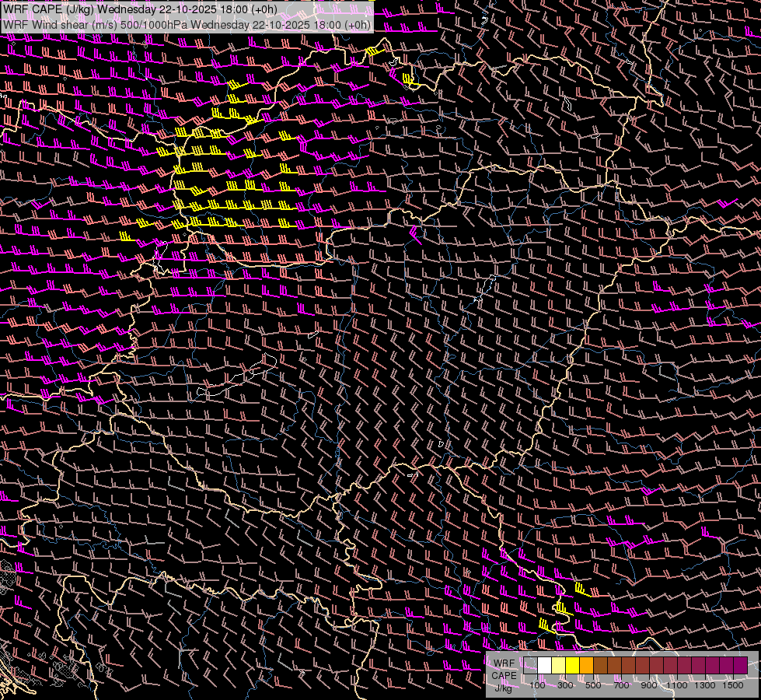Click the 1100 value on the CAPE scale
Viewport: 761px width, 700px height.
[677, 685]
